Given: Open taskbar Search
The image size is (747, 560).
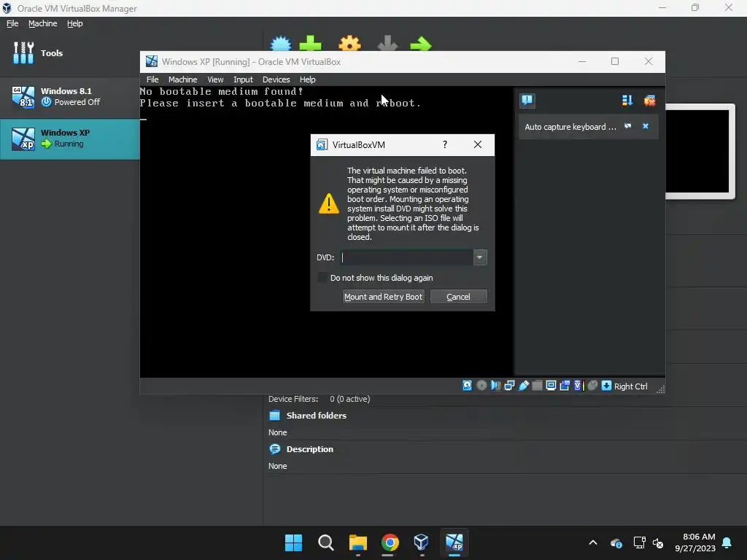Looking at the screenshot, I should (x=326, y=542).
